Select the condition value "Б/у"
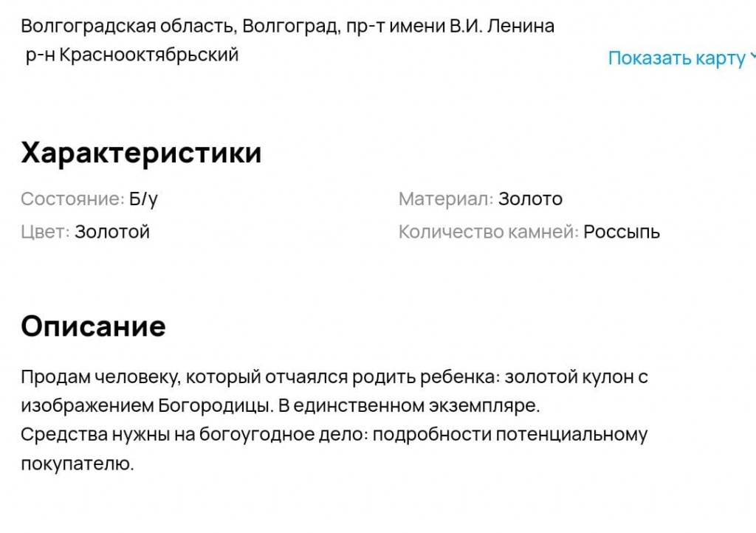The image size is (756, 533). coord(143,199)
